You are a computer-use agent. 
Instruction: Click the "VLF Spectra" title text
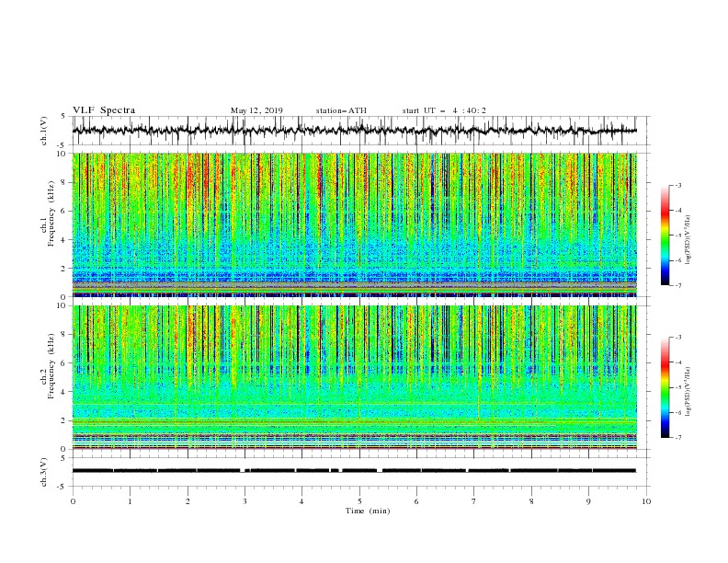[104, 110]
